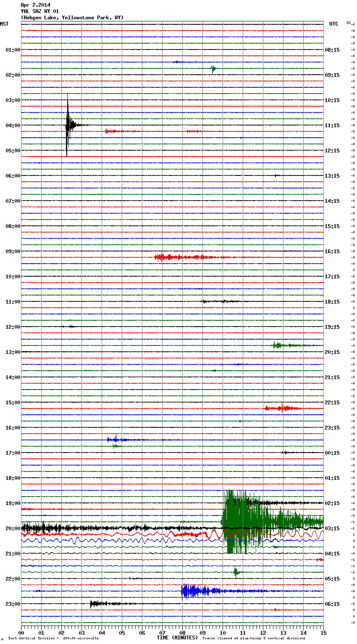The image size is (357, 644).
Task: Click the MST column header
Action: pos(4,24)
